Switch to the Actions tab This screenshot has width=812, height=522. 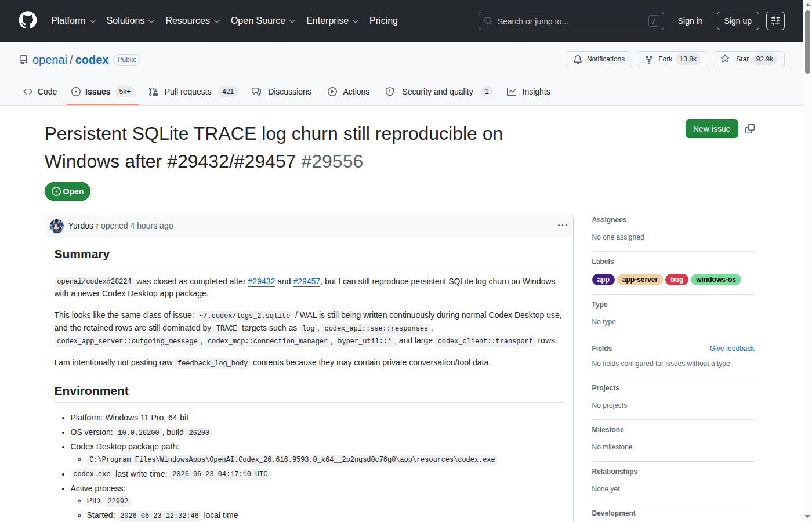(x=349, y=92)
